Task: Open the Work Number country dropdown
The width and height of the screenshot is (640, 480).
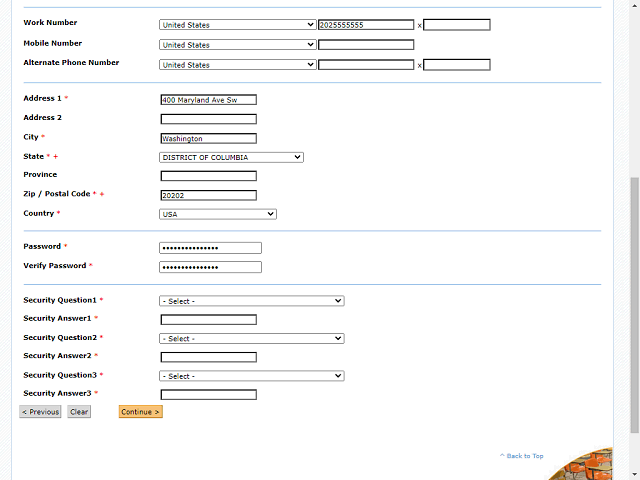Action: (x=238, y=25)
